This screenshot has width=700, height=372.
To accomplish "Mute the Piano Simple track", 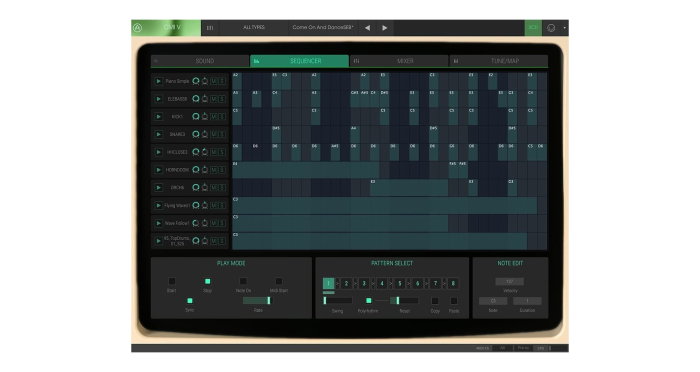I will (x=214, y=81).
